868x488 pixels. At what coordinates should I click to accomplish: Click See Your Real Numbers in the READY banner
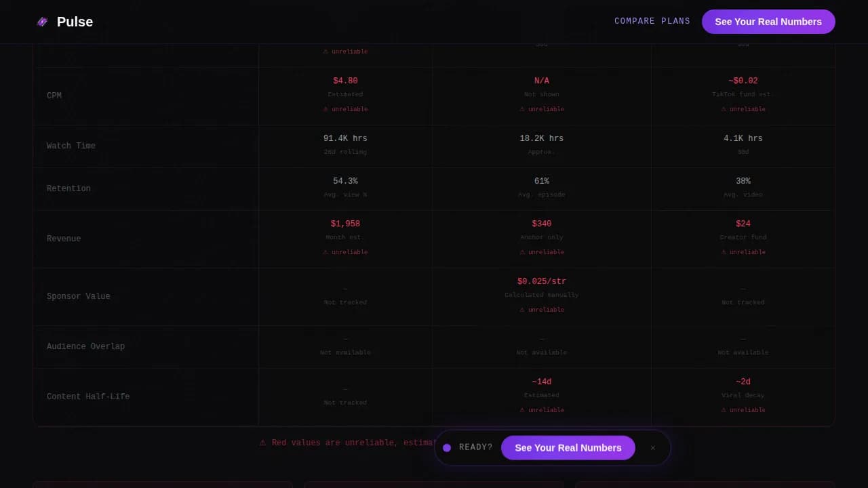click(568, 447)
